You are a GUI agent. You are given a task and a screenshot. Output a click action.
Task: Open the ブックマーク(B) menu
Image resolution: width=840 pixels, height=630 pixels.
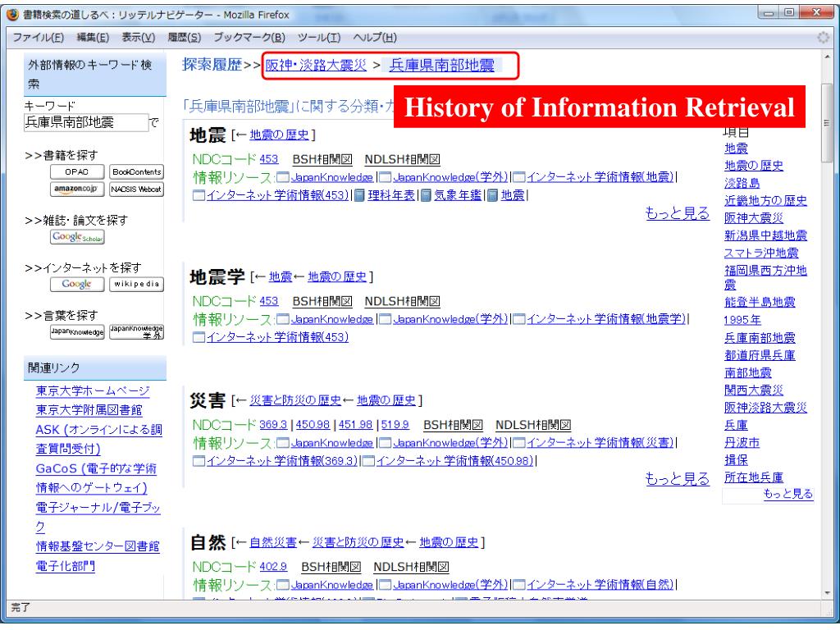[x=249, y=38]
